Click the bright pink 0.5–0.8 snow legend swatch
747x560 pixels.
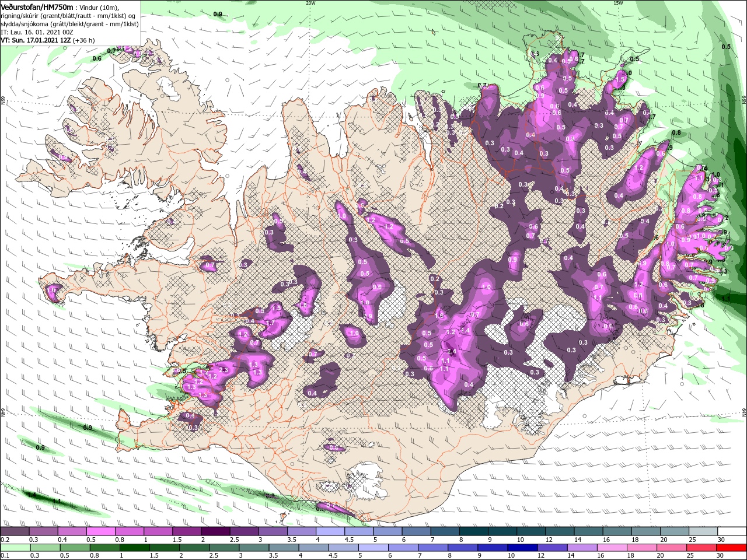coord(100,531)
